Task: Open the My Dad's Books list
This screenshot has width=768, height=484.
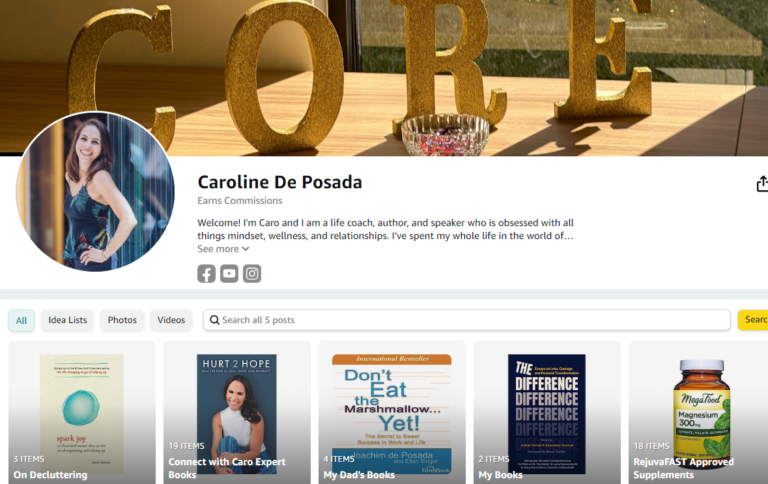Action: [x=392, y=412]
